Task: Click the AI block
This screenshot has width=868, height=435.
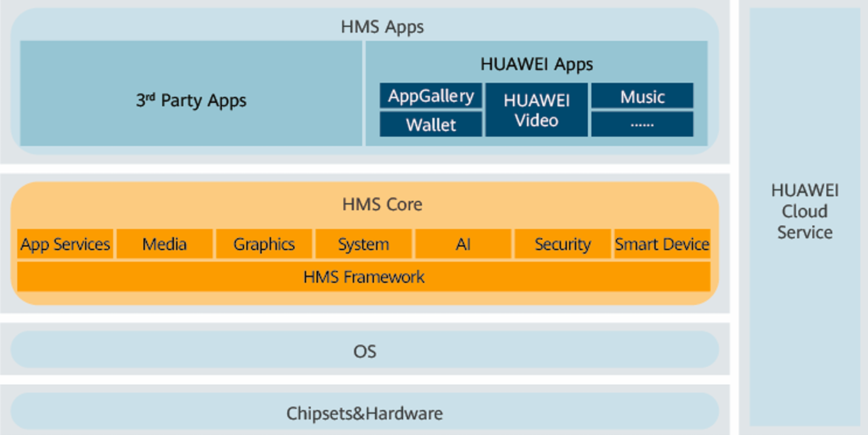Action: 463,244
